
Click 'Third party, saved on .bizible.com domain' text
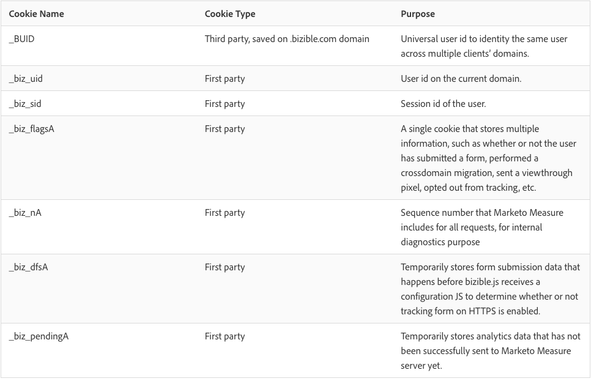[287, 39]
